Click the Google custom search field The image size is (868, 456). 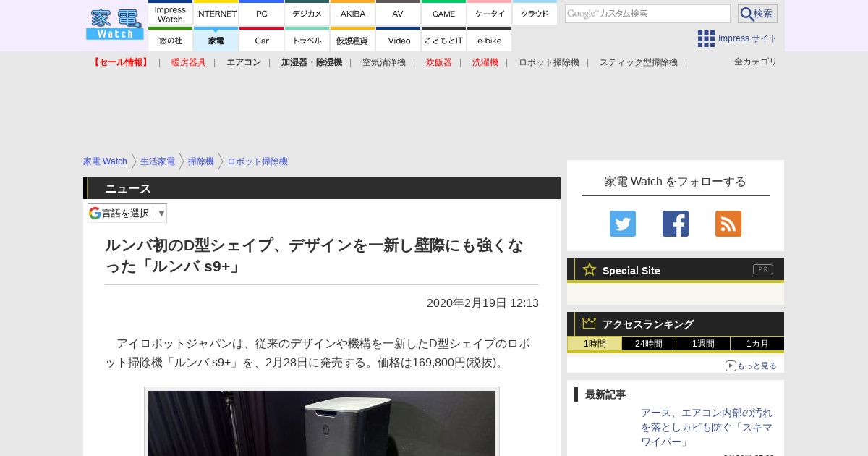[x=647, y=14]
